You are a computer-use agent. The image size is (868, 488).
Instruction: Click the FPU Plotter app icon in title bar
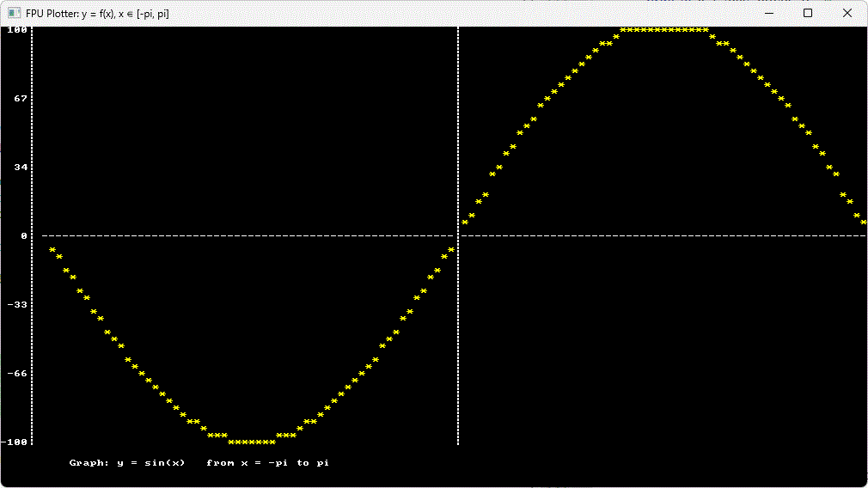point(15,13)
